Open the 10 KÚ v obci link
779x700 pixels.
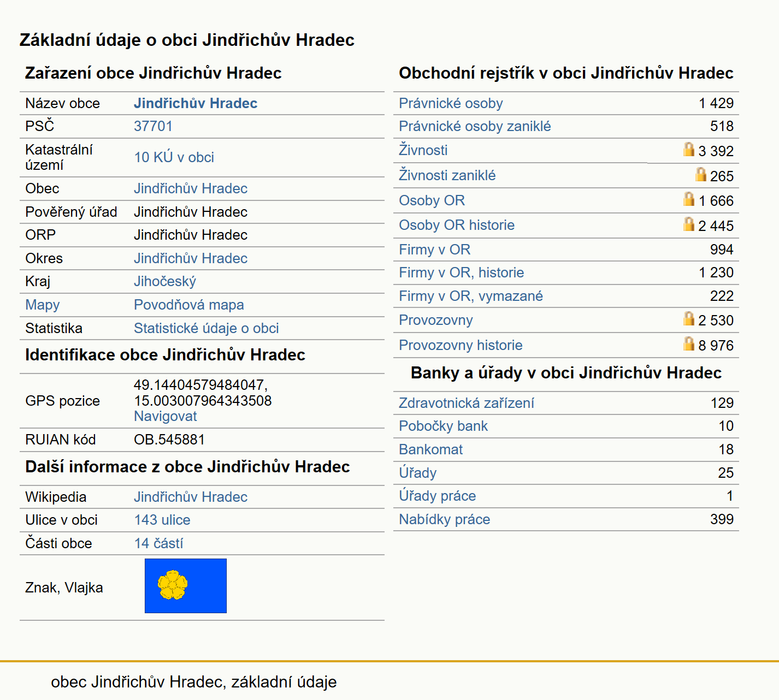point(174,157)
